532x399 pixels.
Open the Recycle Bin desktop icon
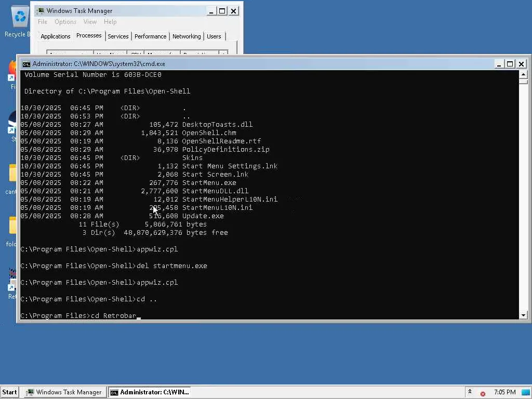(19, 21)
